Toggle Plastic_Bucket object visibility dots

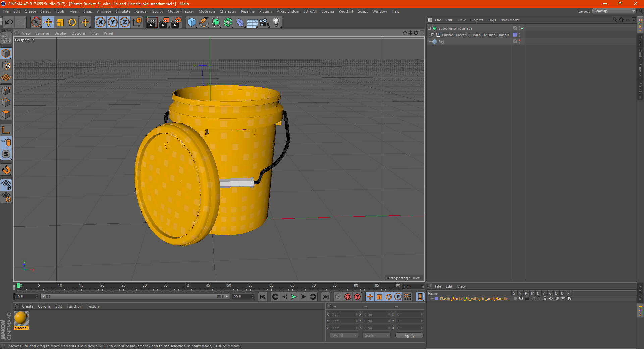519,35
